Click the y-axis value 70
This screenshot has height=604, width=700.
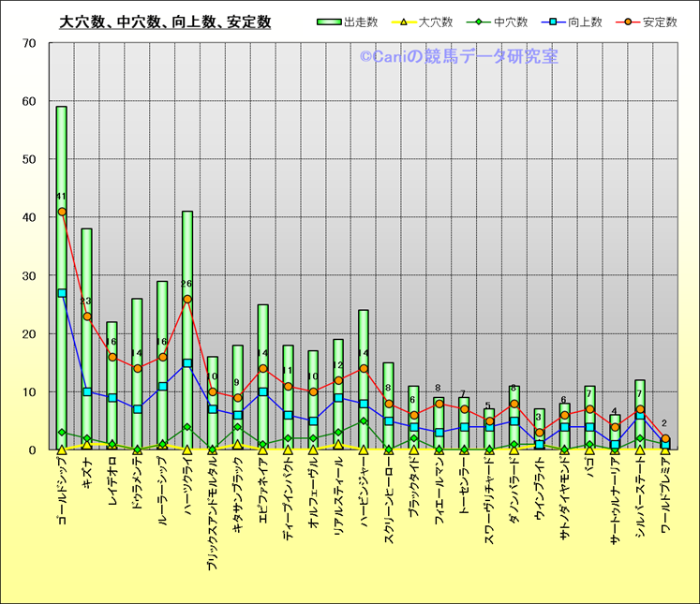[28, 43]
